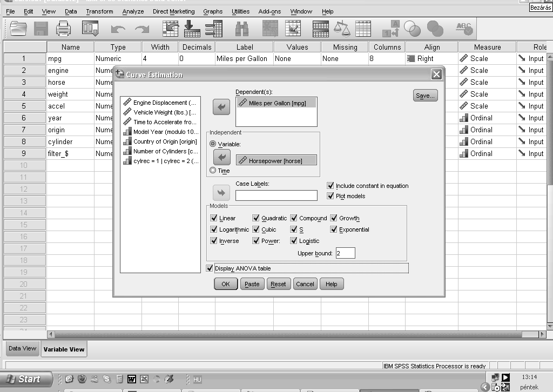Click the Find binoculars icon

click(242, 29)
